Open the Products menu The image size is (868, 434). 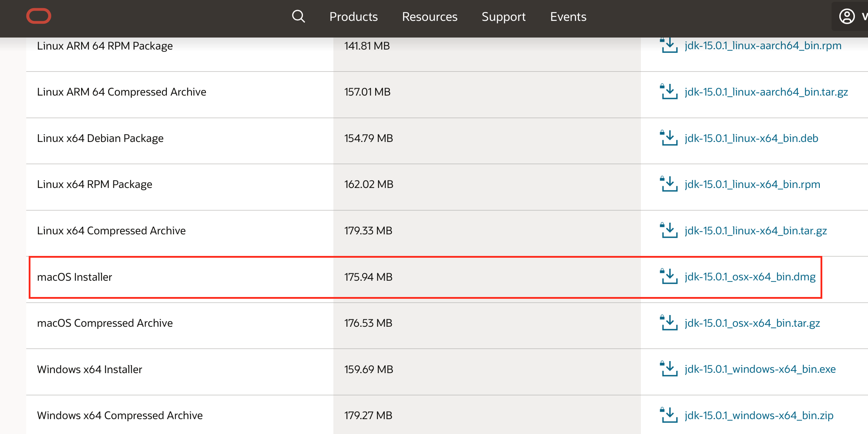tap(354, 17)
